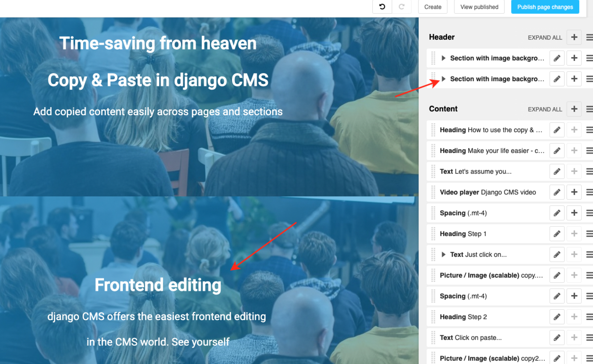Click EXPAND ALL in Content section
593x364 pixels.
point(545,109)
